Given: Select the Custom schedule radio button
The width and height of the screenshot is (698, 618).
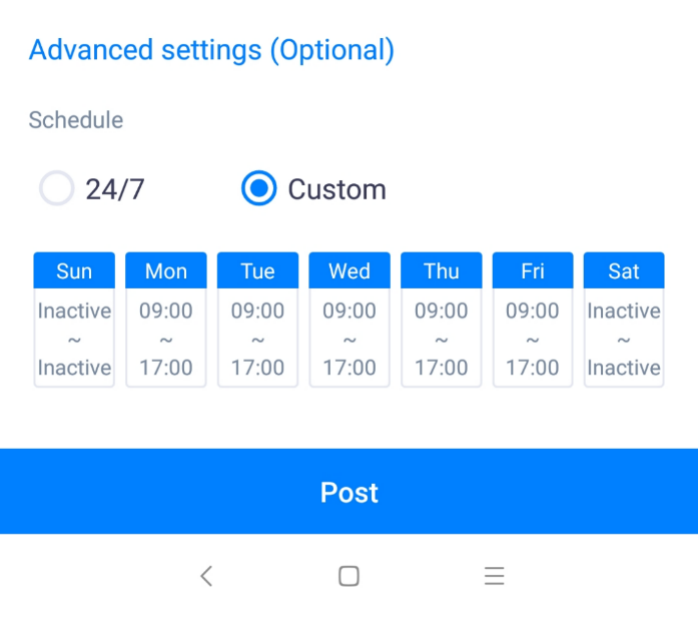Looking at the screenshot, I should 259,189.
